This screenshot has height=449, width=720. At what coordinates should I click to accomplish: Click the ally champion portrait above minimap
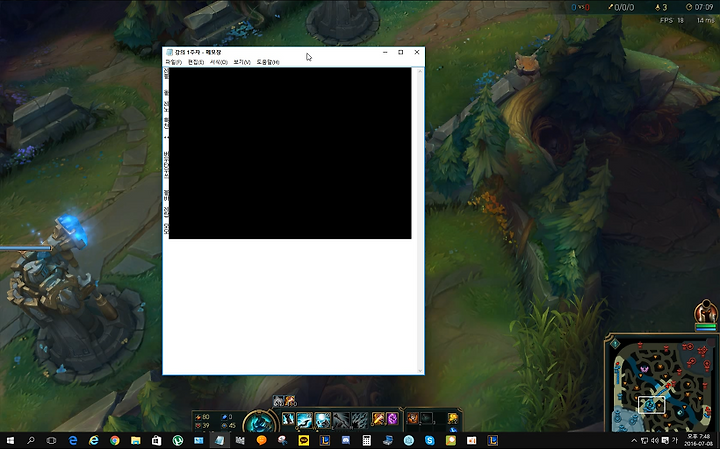706,312
